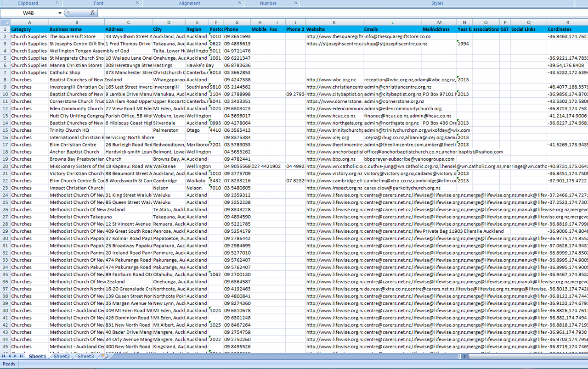Click the Select All corner triangle

coord(5,22)
